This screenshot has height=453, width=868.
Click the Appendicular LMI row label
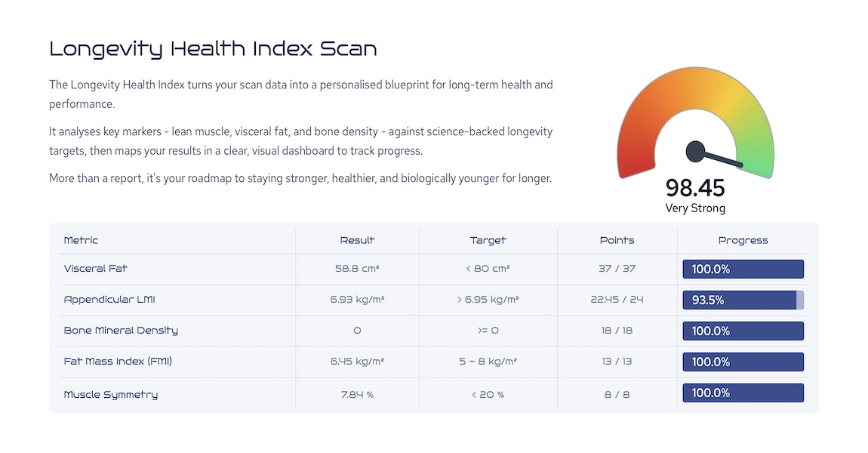click(109, 300)
